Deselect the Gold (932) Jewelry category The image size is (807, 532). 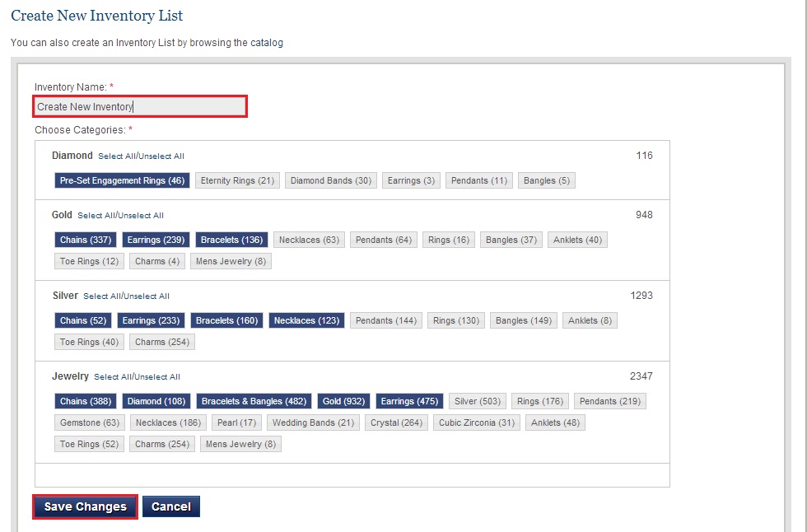coord(343,401)
